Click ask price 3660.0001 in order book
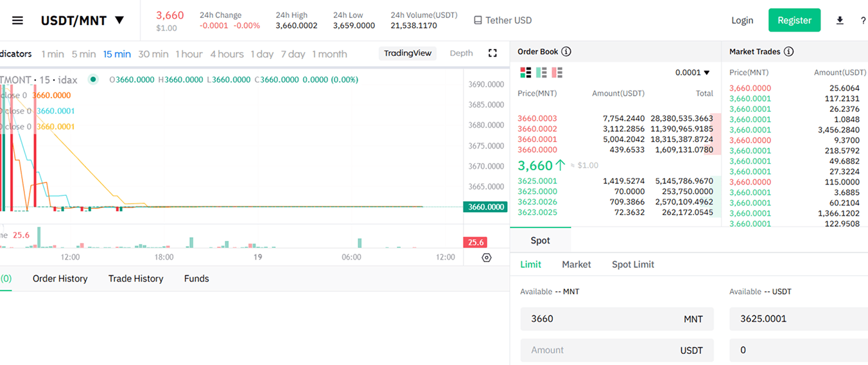868x365 pixels. (x=537, y=139)
